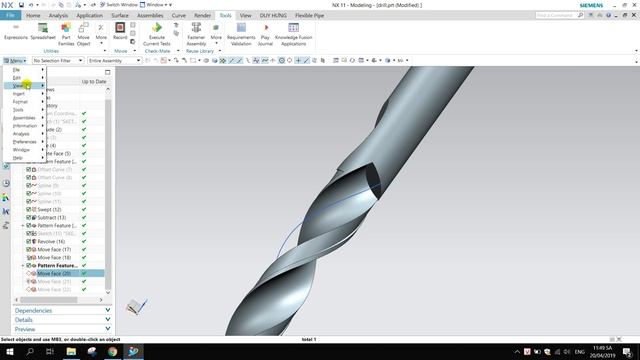
Task: Expand the Details panel
Action: (62, 320)
